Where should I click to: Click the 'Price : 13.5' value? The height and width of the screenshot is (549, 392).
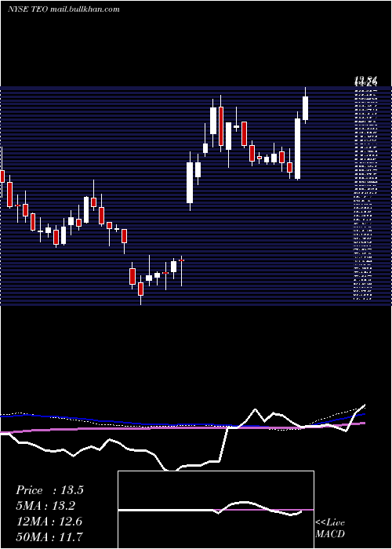[x=49, y=490]
